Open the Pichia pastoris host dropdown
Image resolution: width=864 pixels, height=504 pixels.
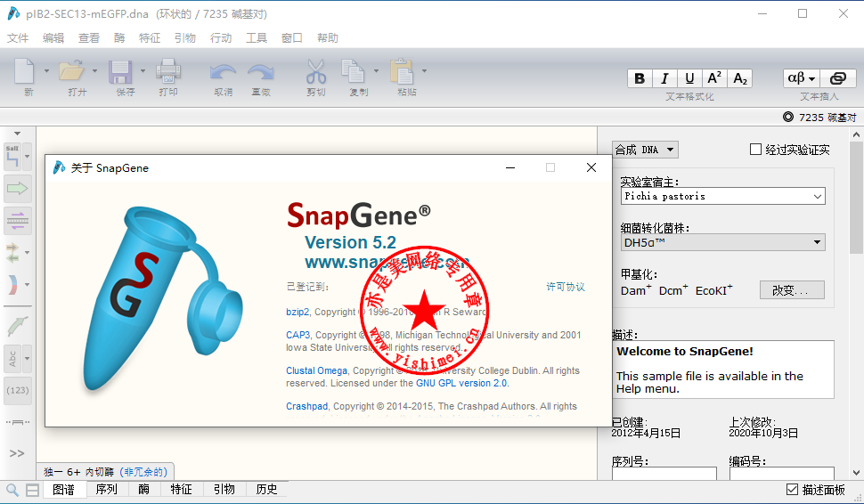[722, 196]
